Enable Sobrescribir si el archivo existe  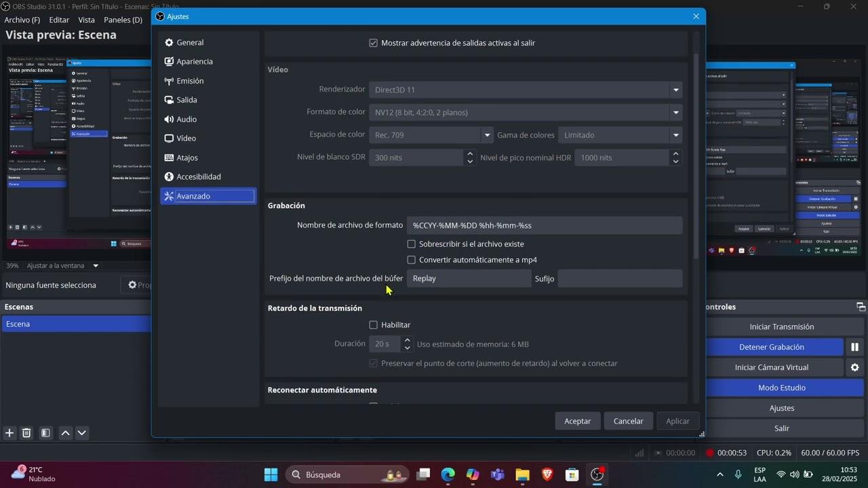(x=411, y=244)
